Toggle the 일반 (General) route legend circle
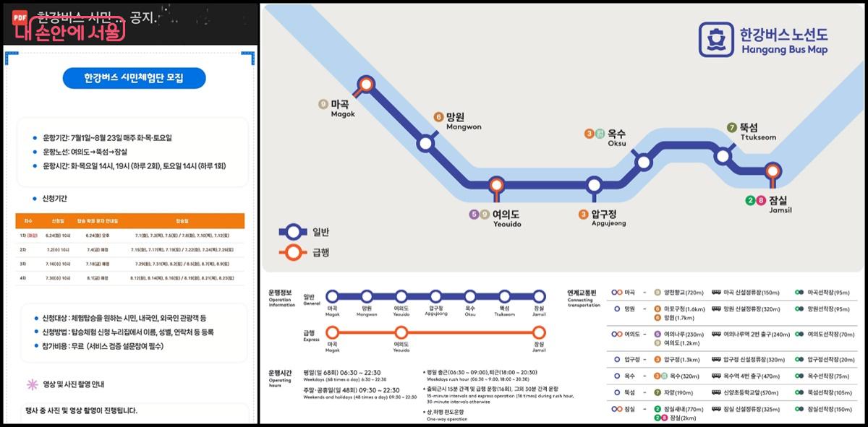The width and height of the screenshot is (868, 427). click(294, 232)
